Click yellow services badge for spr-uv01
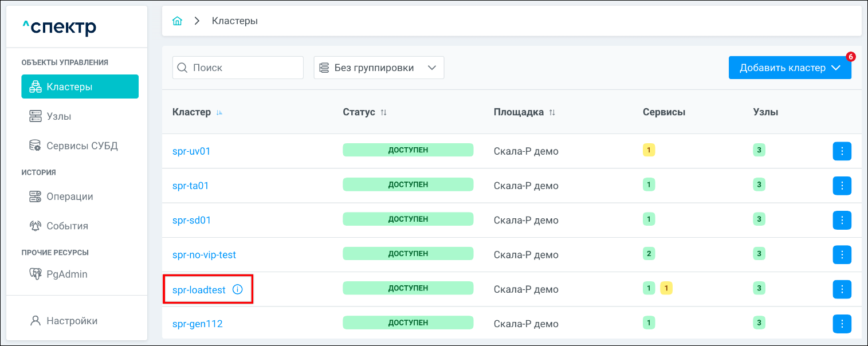The image size is (868, 346). [x=649, y=151]
